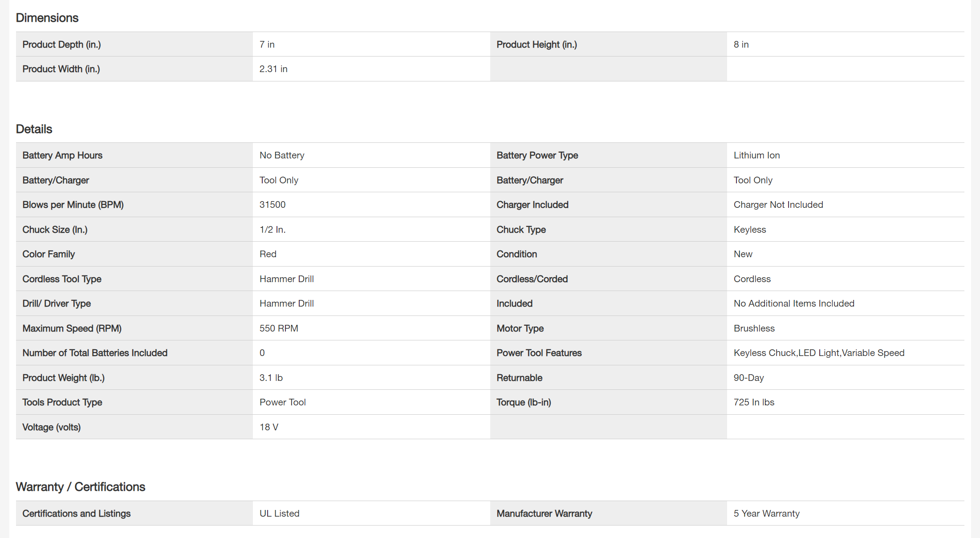Select the Keyless chuck type value
Viewport: 980px width, 538px height.
pos(750,230)
